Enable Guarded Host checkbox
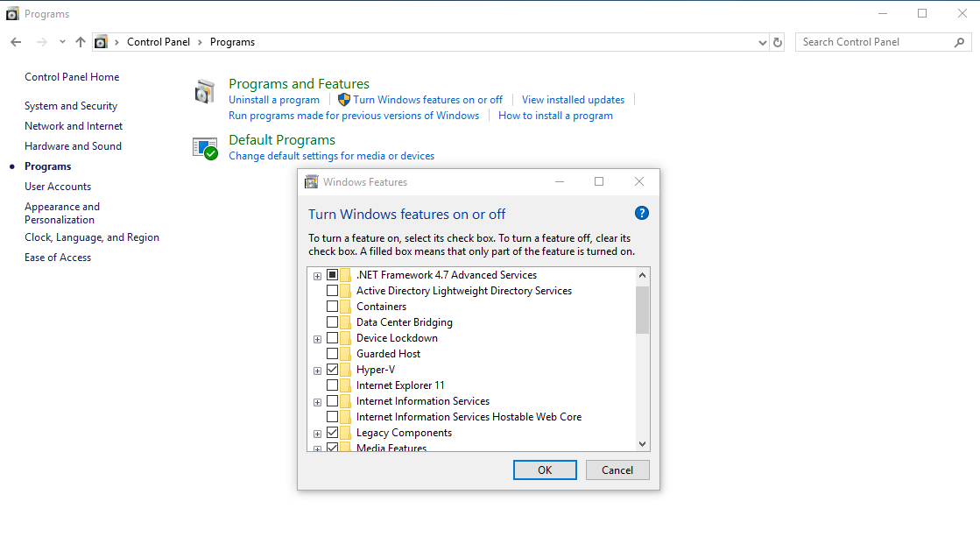This screenshot has width=980, height=551. (333, 353)
